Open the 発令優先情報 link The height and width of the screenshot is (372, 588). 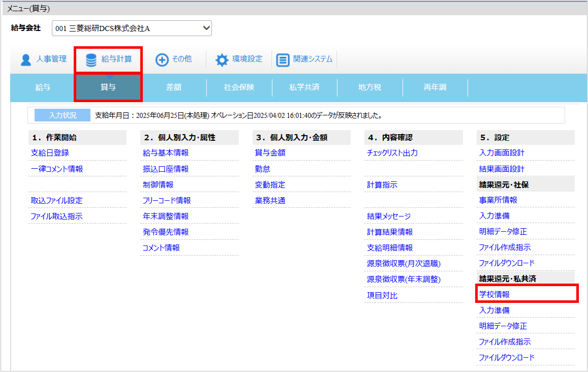click(x=166, y=232)
